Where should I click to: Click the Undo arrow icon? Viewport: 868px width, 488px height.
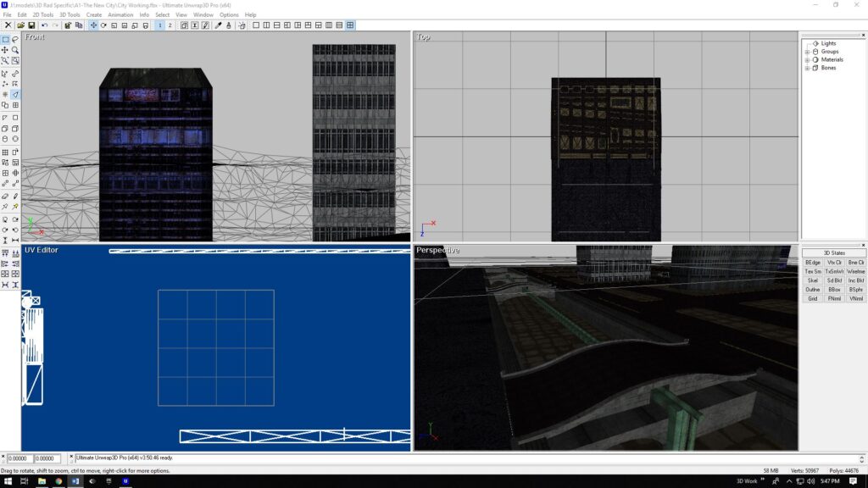tap(44, 25)
